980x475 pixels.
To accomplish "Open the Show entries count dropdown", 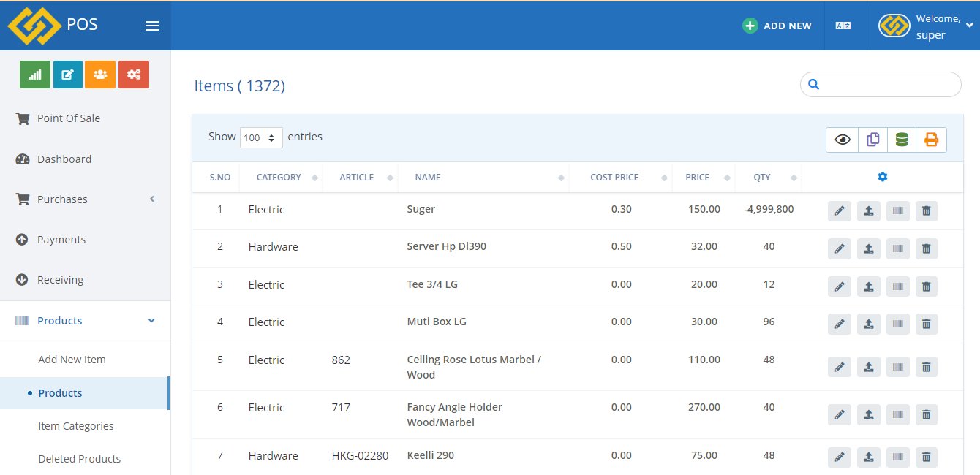I will click(261, 137).
